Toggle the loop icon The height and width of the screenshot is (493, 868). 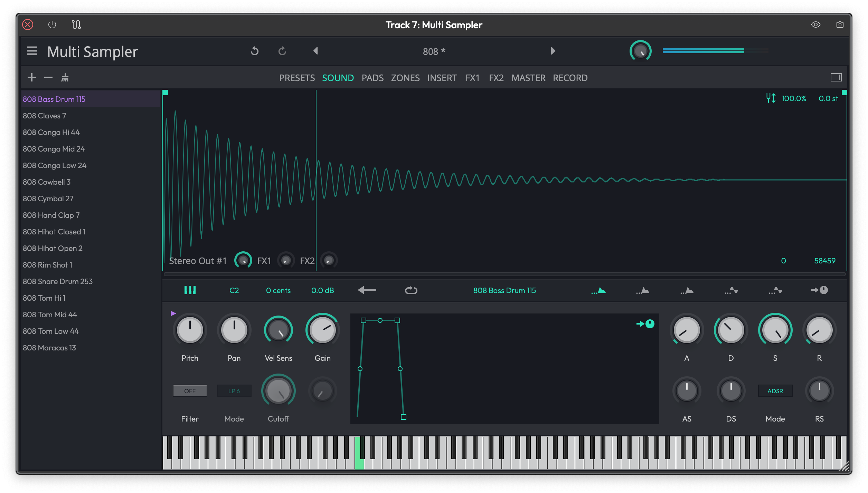tap(411, 290)
